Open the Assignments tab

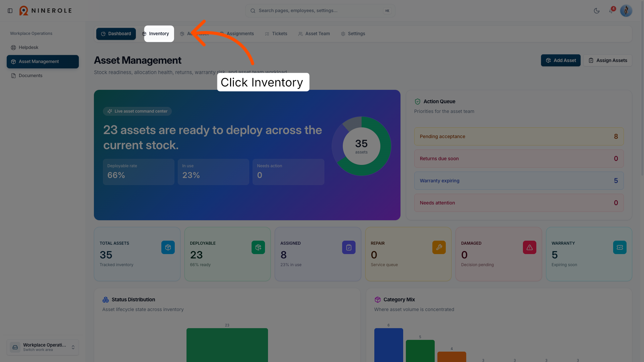(237, 34)
